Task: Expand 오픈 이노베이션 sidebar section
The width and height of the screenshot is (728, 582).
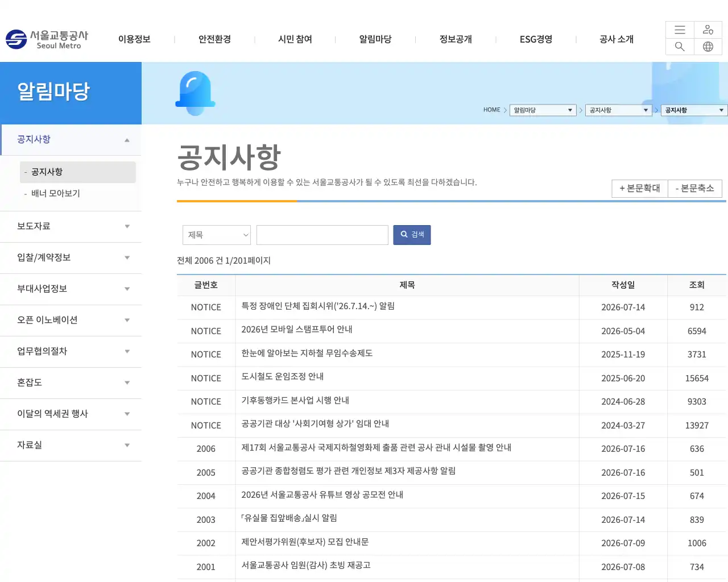Action: (x=71, y=320)
